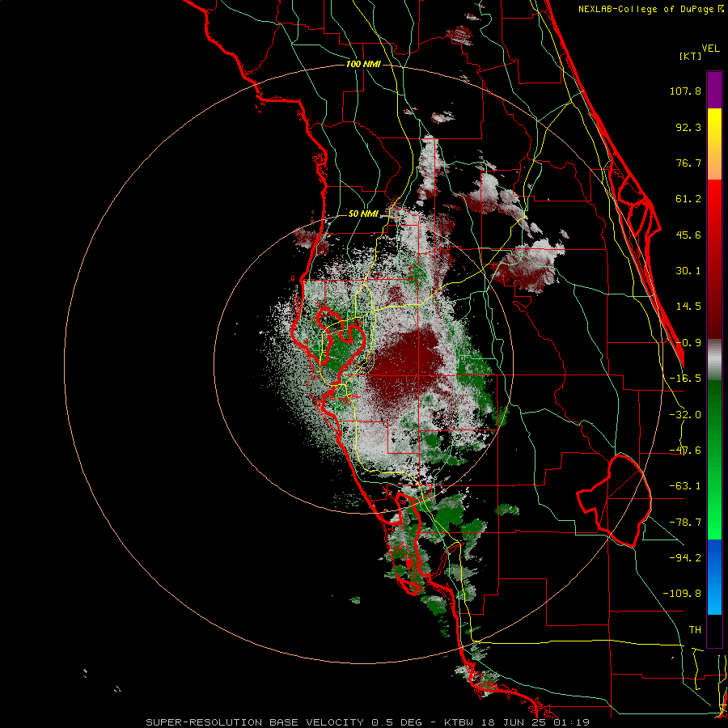
Task: Select the -109.8 scale value
Action: click(682, 594)
